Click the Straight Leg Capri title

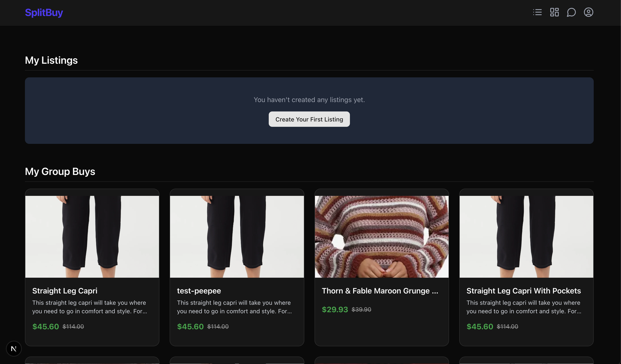(65, 291)
